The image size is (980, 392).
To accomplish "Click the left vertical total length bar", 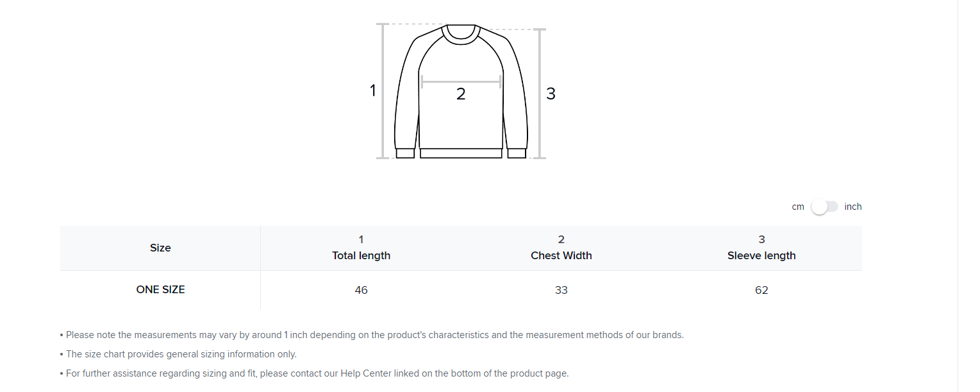I will pos(383,91).
